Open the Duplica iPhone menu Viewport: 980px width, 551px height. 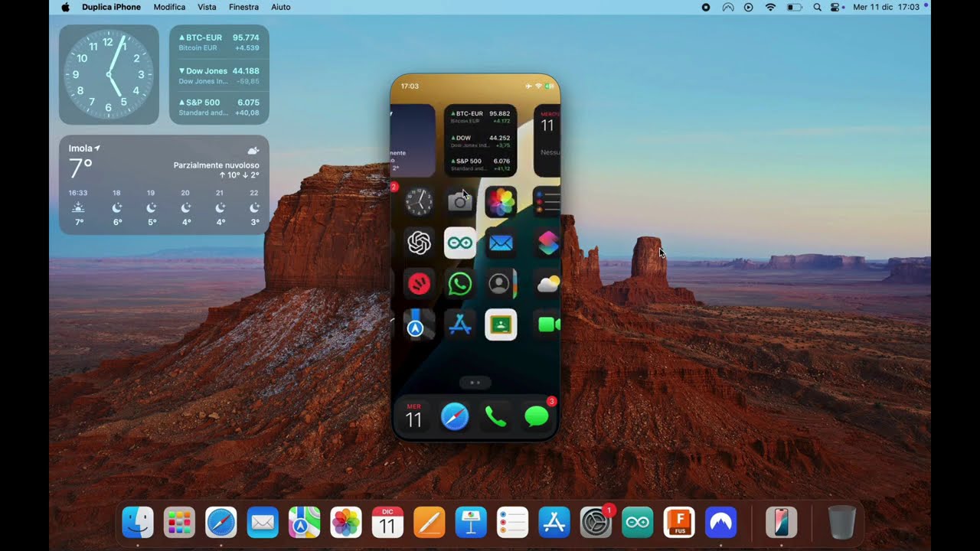coord(111,7)
